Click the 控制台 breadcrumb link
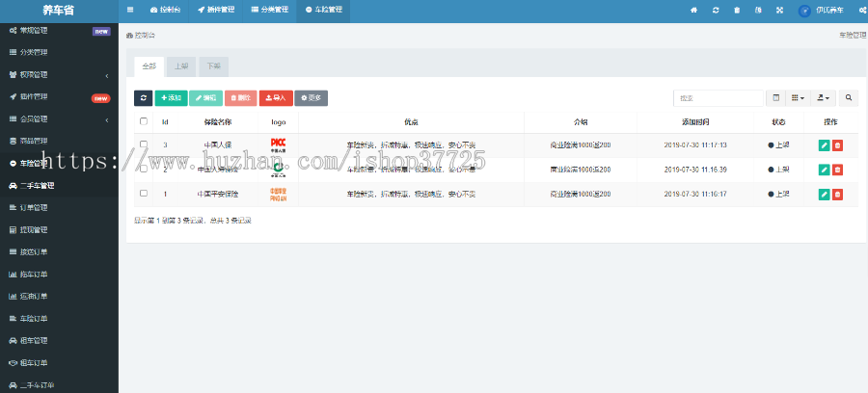The image size is (868, 393). coord(141,35)
